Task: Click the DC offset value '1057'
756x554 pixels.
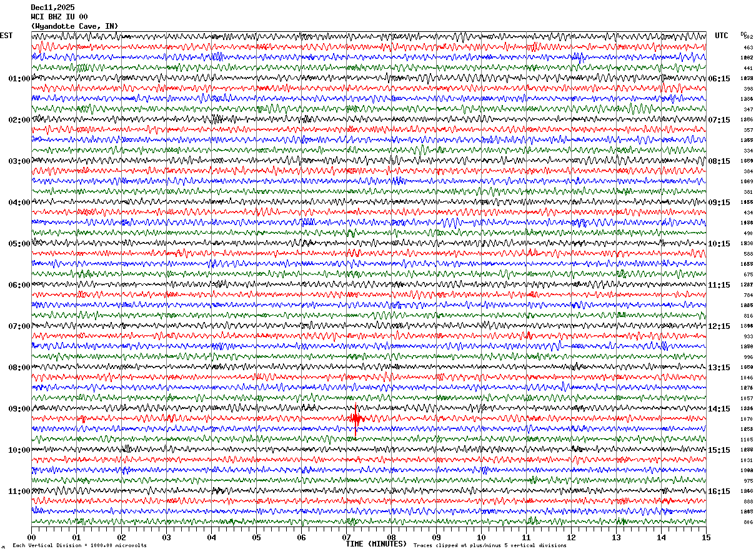Action: pyautogui.click(x=747, y=398)
